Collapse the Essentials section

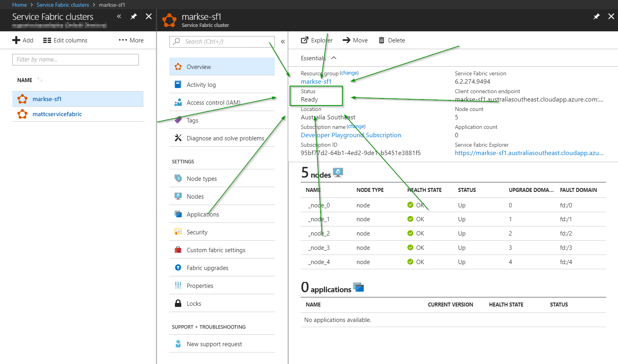point(334,57)
